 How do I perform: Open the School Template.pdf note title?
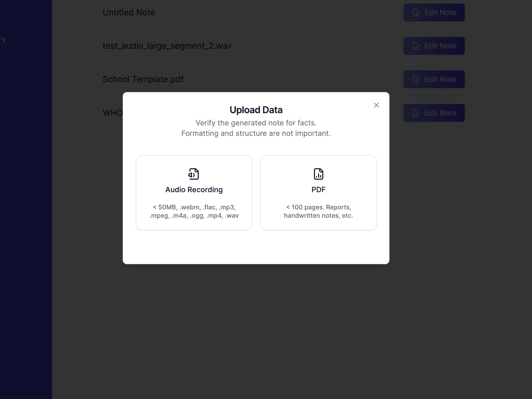143,79
